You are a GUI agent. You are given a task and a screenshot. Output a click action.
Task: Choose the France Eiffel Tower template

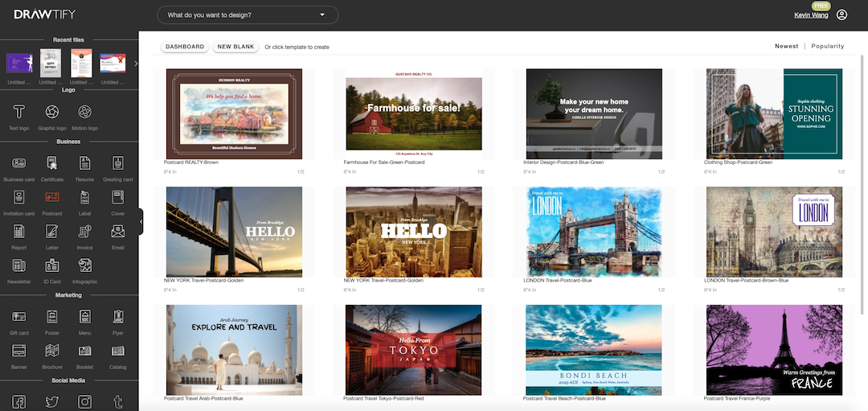point(774,350)
